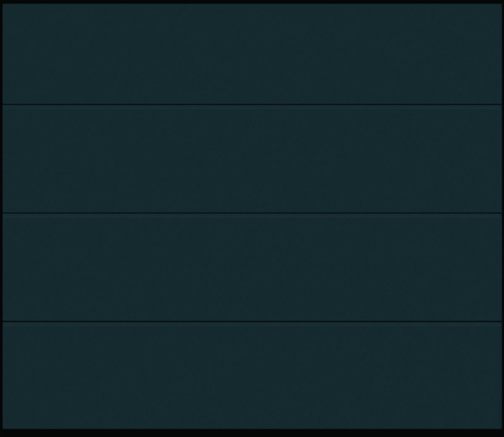This screenshot has height=437, width=504.
Task: Click the topmost dark teal panel
Action: [252, 54]
